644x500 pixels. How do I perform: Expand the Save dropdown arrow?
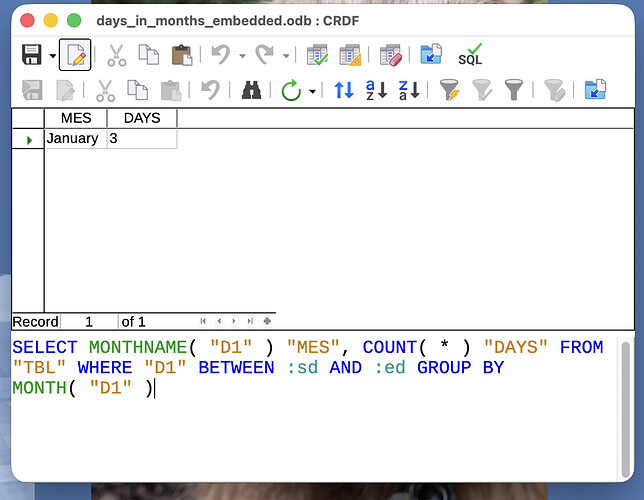tap(52, 56)
